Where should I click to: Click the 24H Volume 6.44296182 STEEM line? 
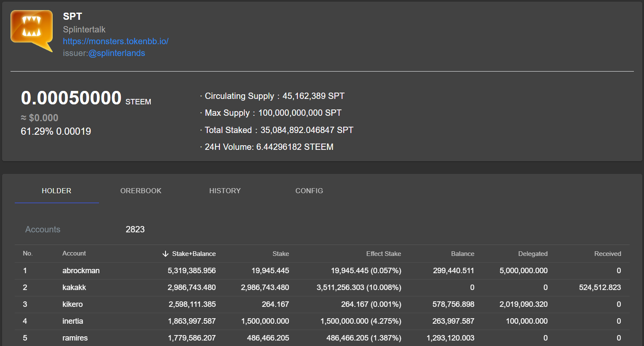267,147
